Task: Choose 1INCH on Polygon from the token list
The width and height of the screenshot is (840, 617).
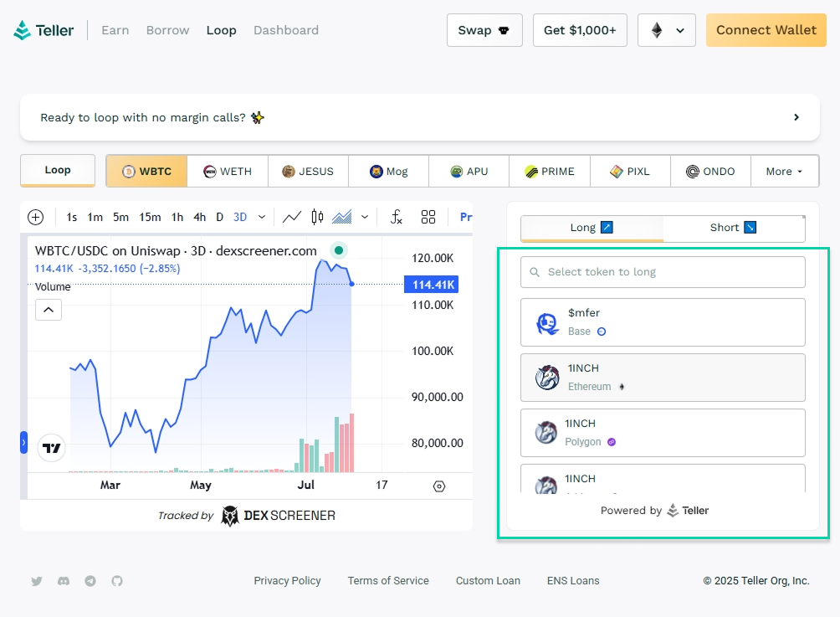Action: pyautogui.click(x=663, y=433)
